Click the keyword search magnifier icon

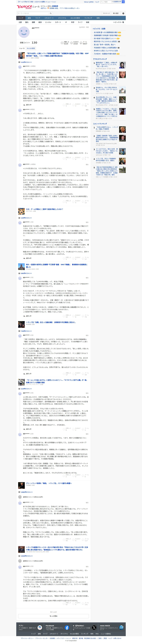point(51,14)
